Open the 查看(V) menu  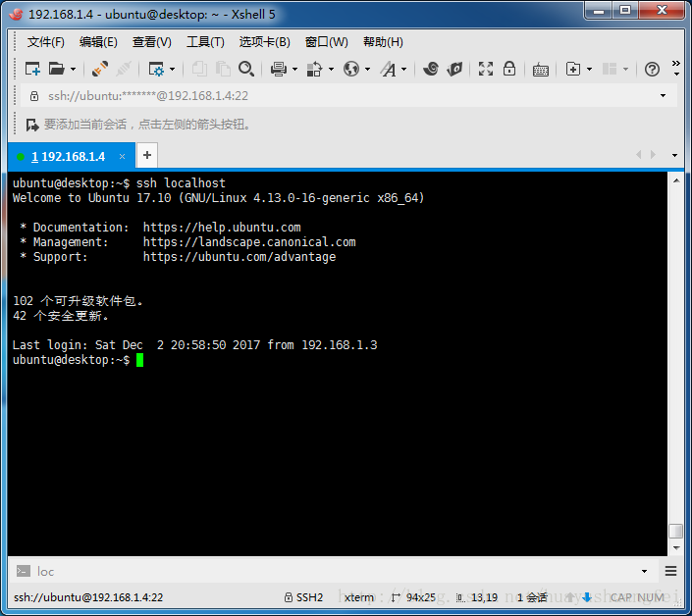pos(152,42)
